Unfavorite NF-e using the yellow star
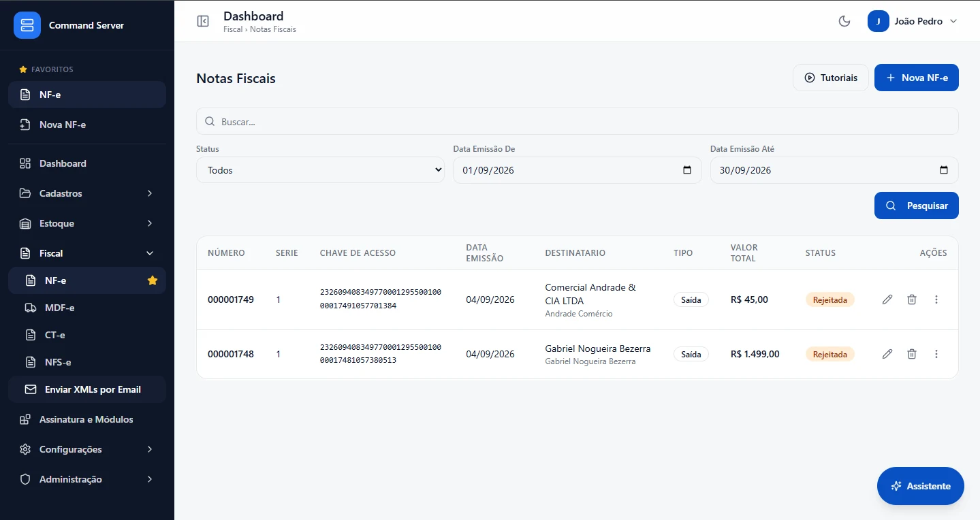 pyautogui.click(x=153, y=280)
